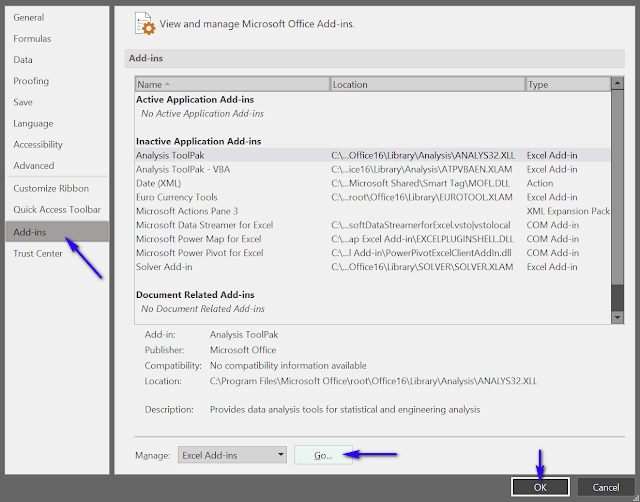Image resolution: width=640 pixels, height=502 pixels.
Task: Open the Manage Excel Add-ins dropdown
Action: [x=232, y=455]
